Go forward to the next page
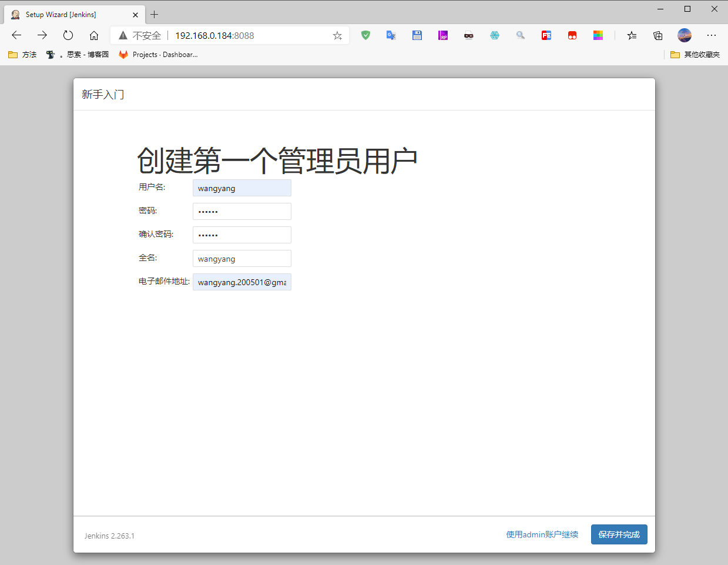The width and height of the screenshot is (728, 565). (x=42, y=35)
